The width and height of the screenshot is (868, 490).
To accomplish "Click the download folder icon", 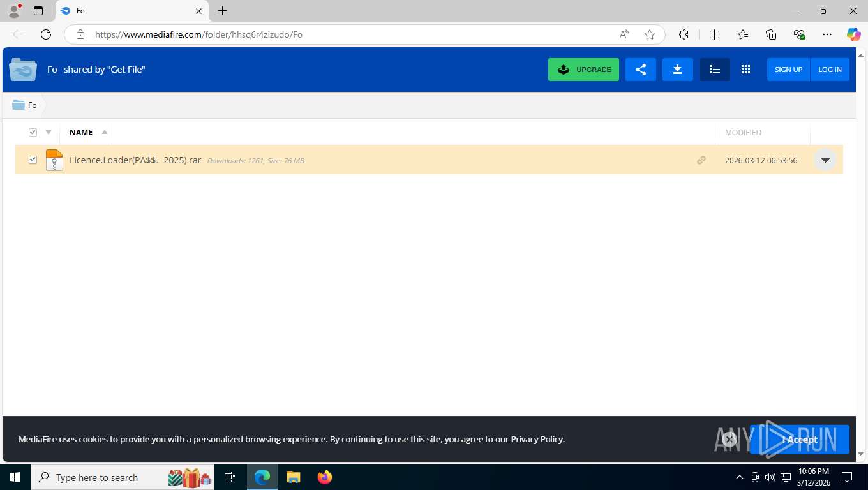I will 678,70.
